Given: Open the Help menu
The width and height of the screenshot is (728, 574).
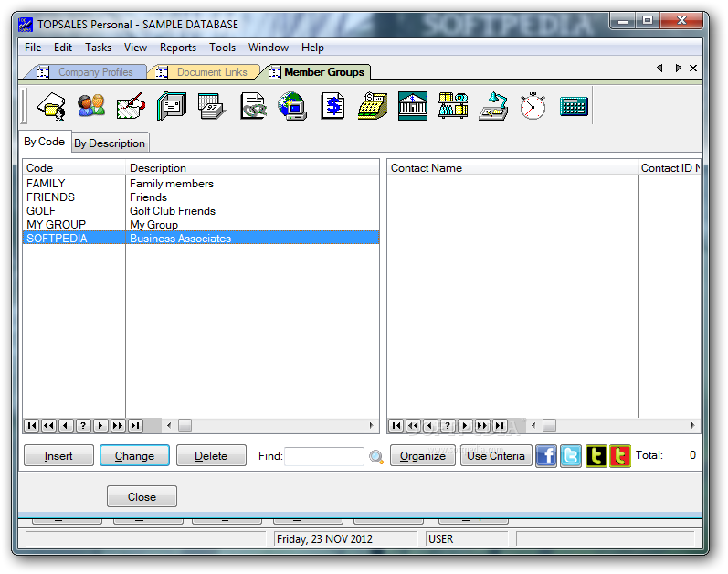Looking at the screenshot, I should [312, 48].
